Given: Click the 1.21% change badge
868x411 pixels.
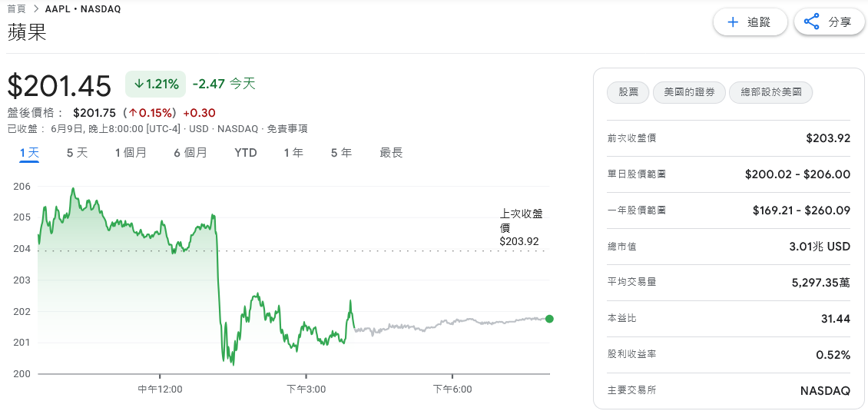Looking at the screenshot, I should [x=156, y=85].
